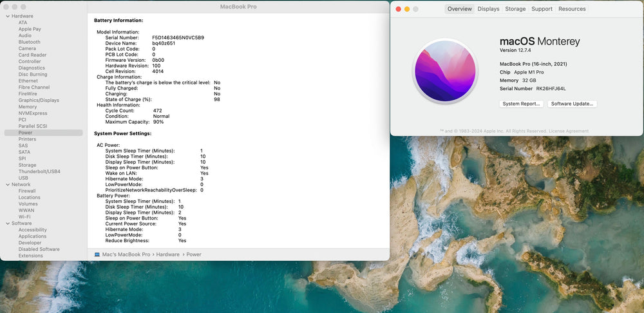Select Wi-Fi under Network

[24, 217]
